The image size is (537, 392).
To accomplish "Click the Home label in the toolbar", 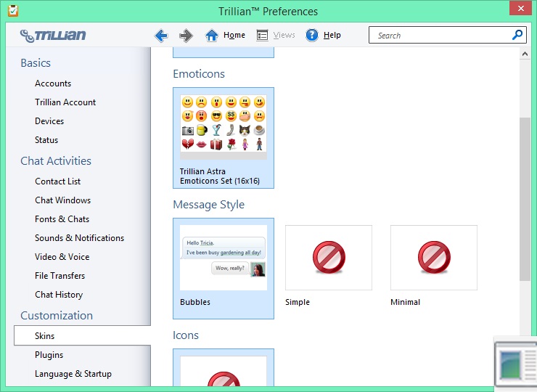I will pyautogui.click(x=234, y=35).
